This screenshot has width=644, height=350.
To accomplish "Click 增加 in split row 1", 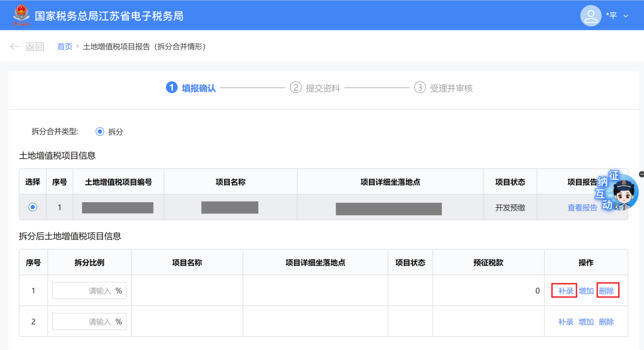I will click(x=586, y=291).
